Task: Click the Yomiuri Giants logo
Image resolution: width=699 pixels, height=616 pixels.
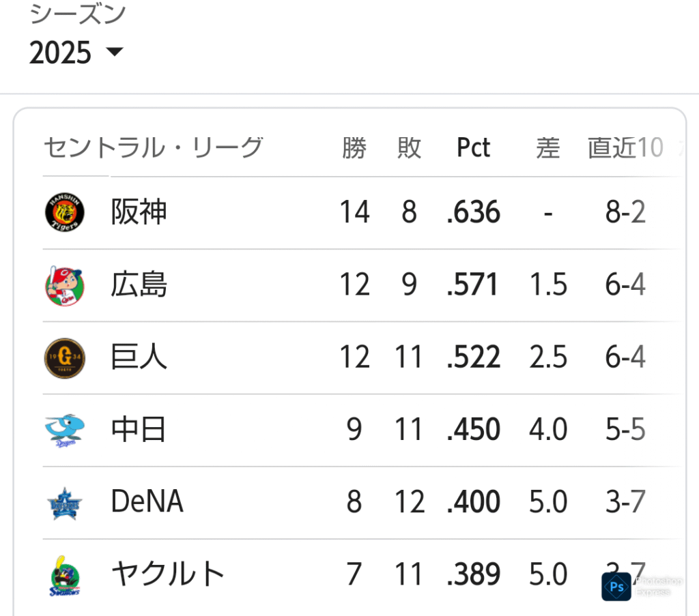Action: 65,357
